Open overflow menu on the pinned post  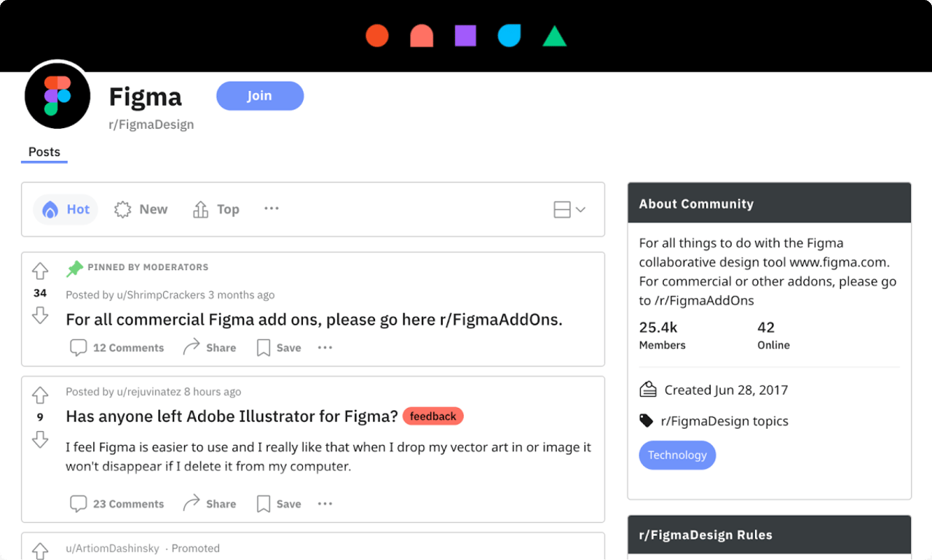pyautogui.click(x=325, y=347)
